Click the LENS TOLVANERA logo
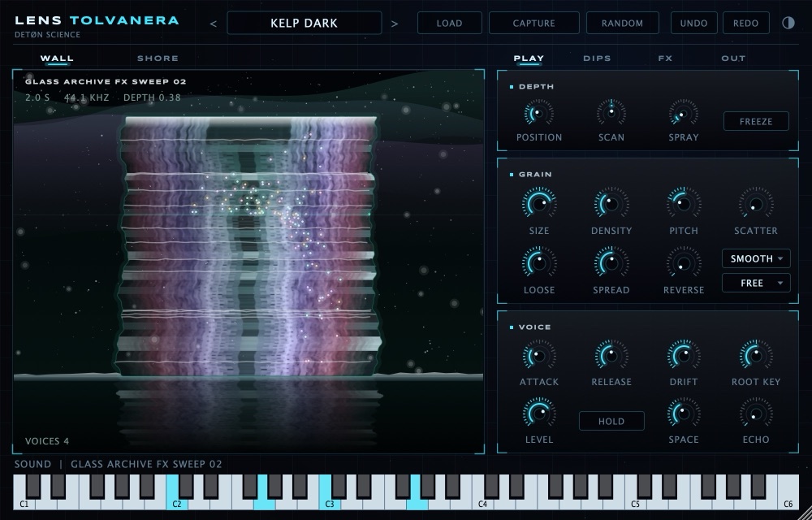 coord(97,20)
